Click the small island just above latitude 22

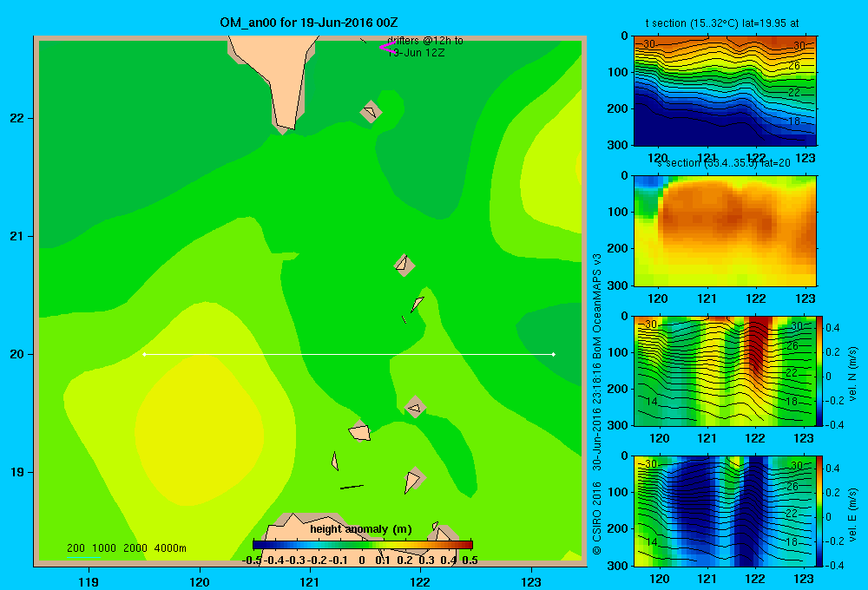tap(371, 112)
